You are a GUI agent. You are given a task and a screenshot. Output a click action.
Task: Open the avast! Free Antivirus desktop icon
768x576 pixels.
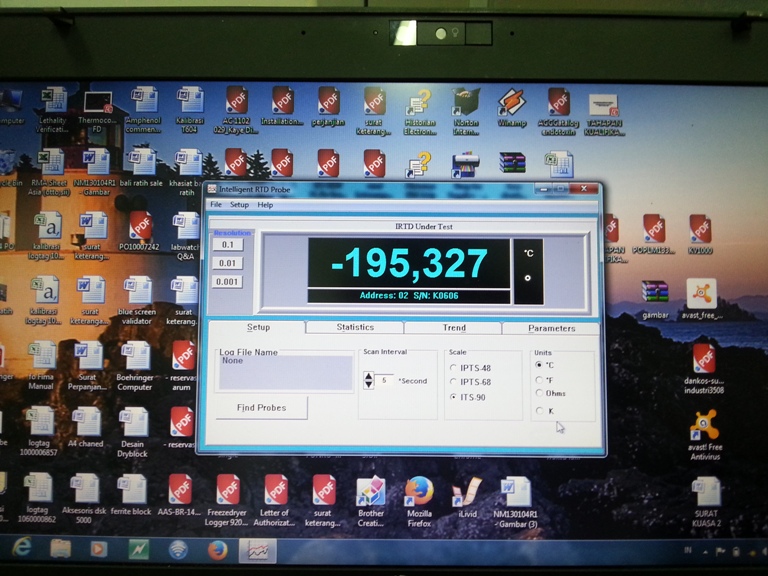pyautogui.click(x=704, y=429)
